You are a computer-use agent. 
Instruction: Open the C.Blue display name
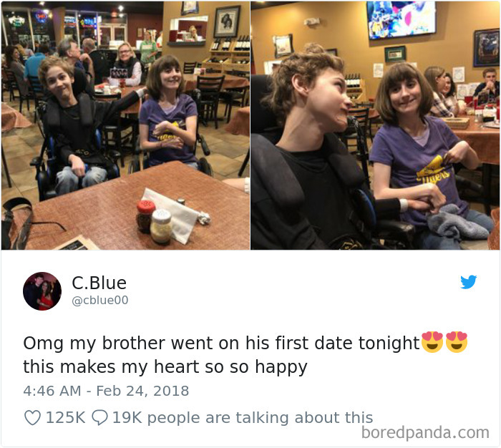[99, 283]
